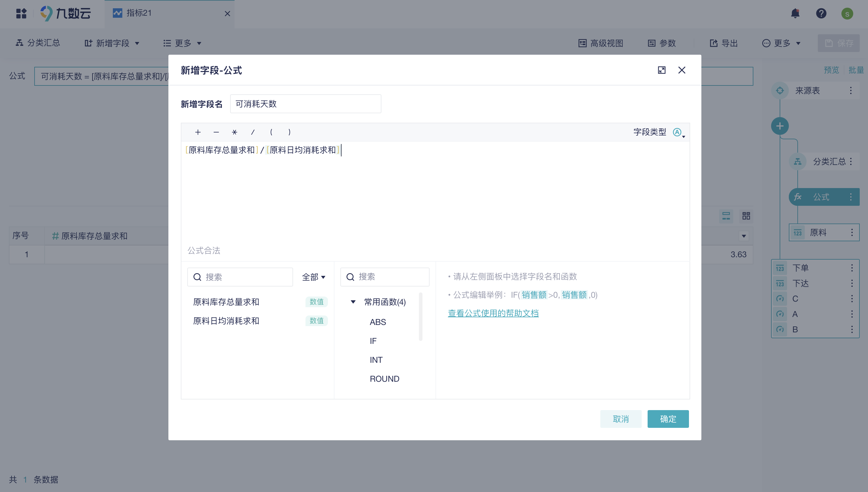Open the 来源表 node icon

[x=780, y=90]
